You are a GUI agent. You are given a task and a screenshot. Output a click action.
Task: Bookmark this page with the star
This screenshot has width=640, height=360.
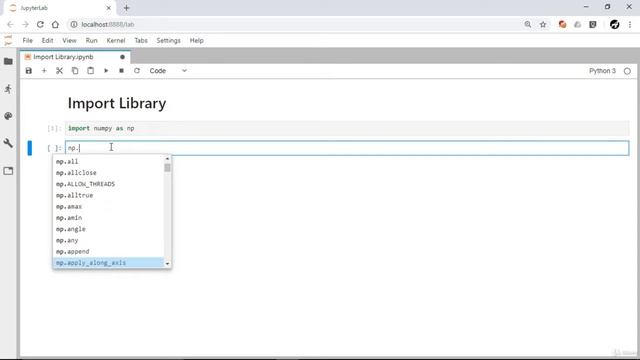[543, 24]
